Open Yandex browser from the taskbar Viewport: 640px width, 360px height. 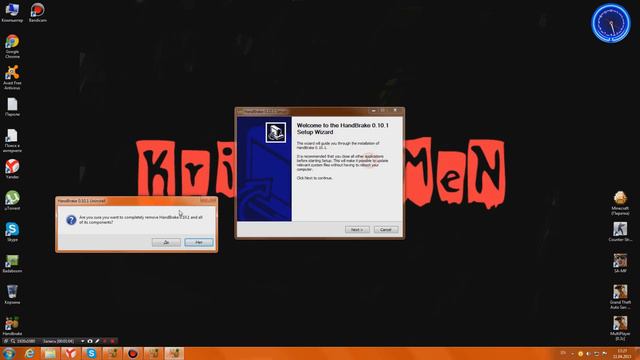pos(71,353)
